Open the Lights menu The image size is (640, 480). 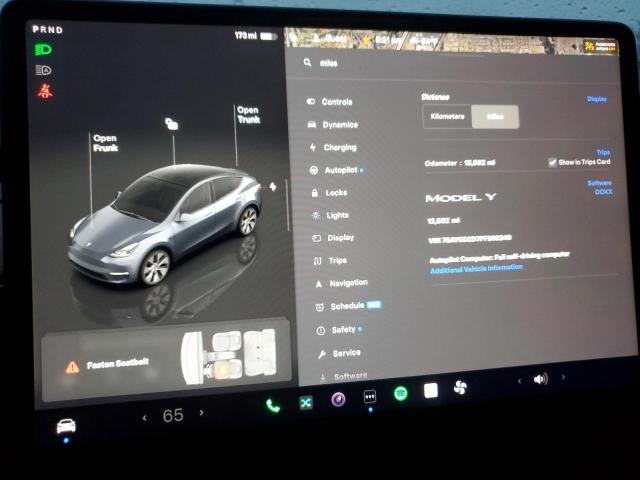(x=330, y=215)
